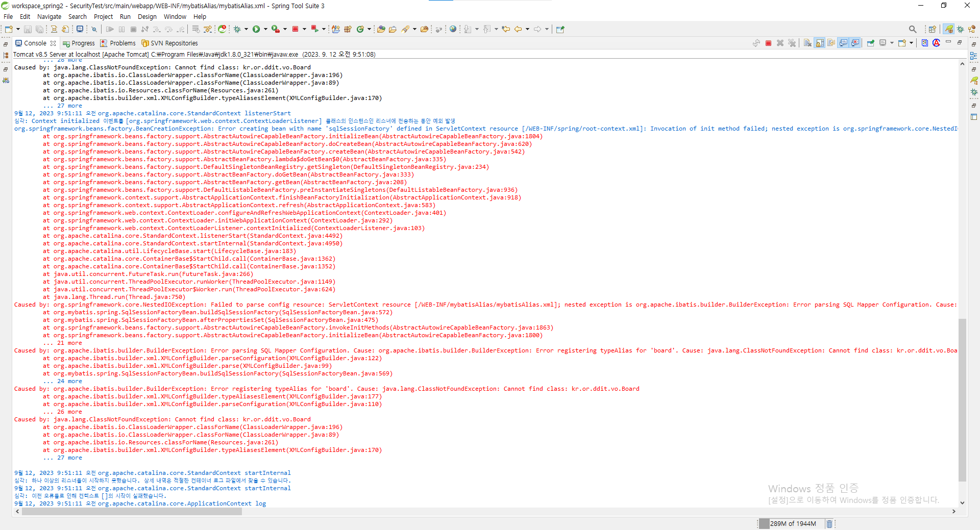Click the Open Console icon
Screen dimensions: 980x530
coord(902,43)
